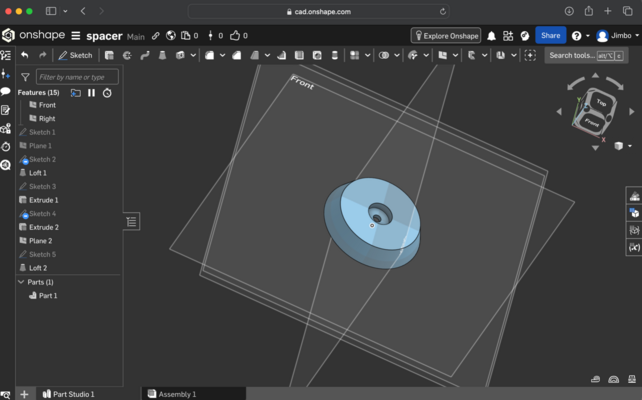Switch to the Part Studio 1 tab
The image size is (642, 400).
(x=68, y=394)
